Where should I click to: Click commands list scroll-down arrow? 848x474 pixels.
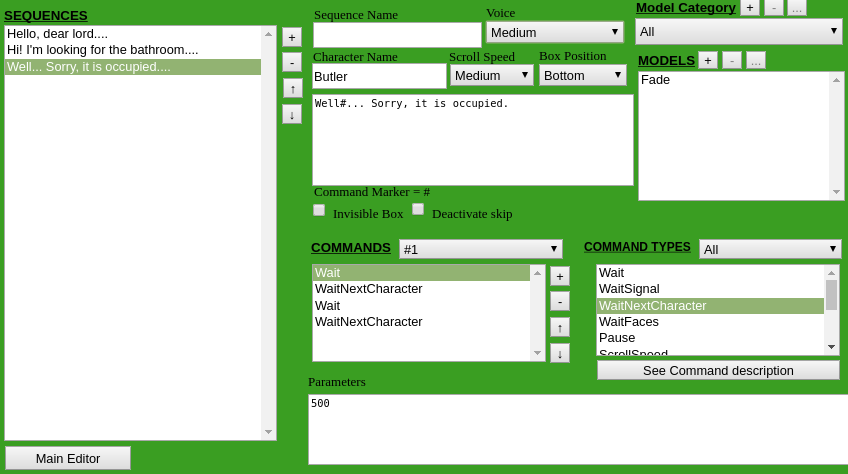pyautogui.click(x=538, y=353)
